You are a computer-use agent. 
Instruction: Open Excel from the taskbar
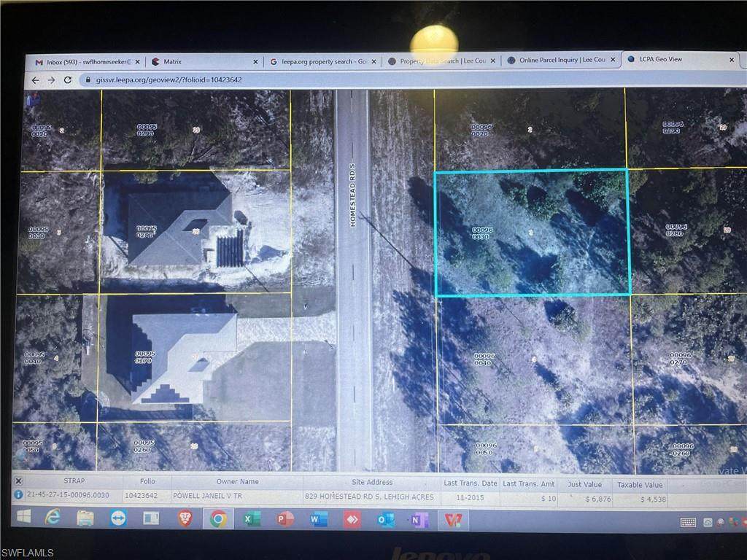(x=251, y=519)
